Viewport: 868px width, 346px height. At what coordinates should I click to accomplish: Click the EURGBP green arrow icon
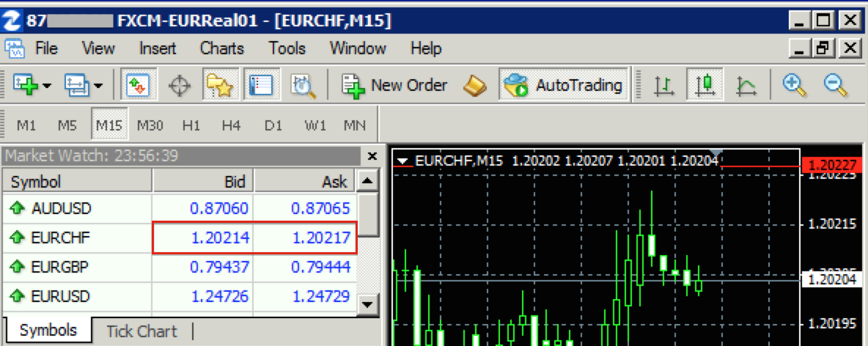pyautogui.click(x=18, y=268)
